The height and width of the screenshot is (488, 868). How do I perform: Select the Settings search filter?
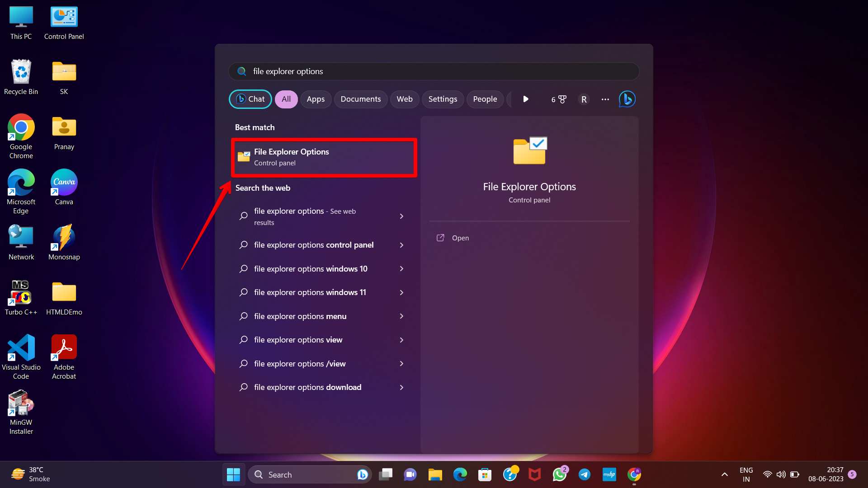pos(443,99)
